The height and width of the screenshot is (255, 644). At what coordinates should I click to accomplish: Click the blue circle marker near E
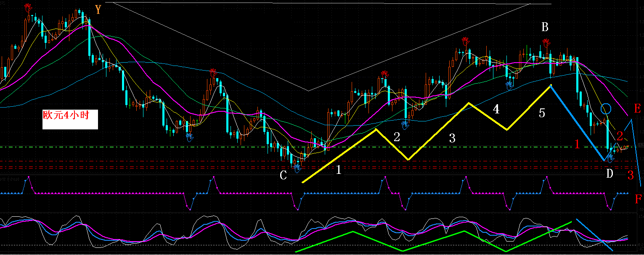pos(606,109)
